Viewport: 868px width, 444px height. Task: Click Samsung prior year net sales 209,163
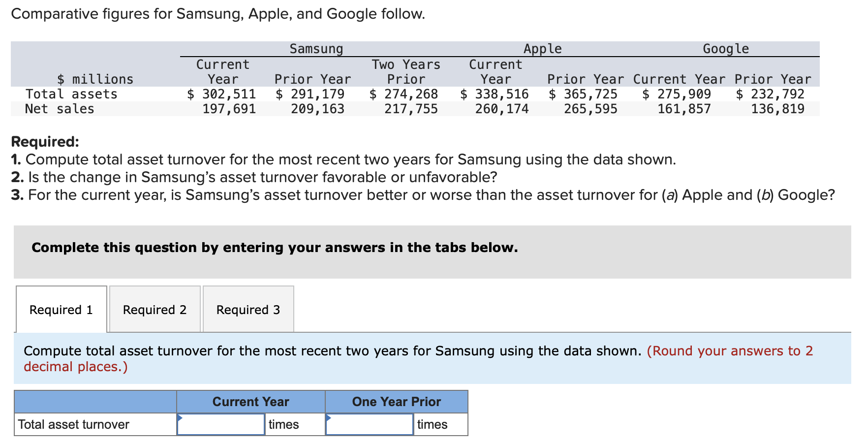(x=317, y=109)
